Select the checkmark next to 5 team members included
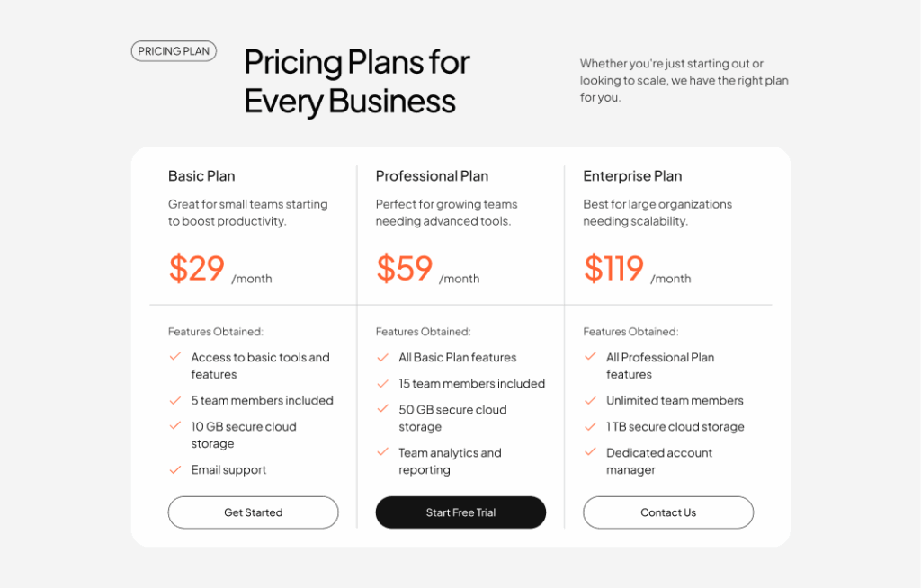This screenshot has height=588, width=921. click(x=176, y=400)
